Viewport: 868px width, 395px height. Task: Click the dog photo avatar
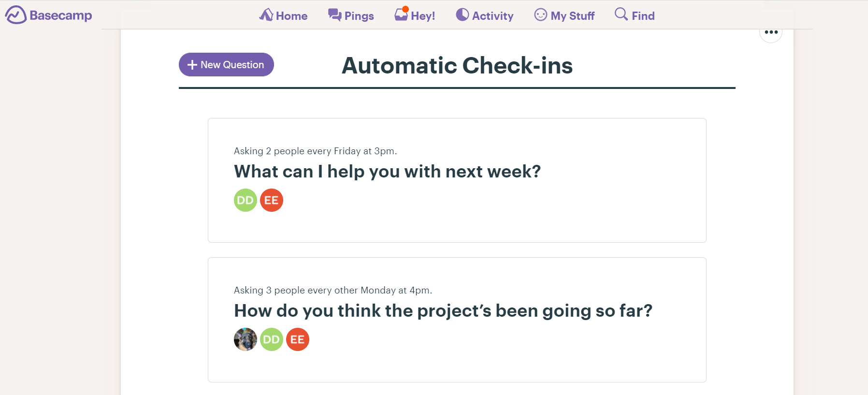tap(246, 339)
